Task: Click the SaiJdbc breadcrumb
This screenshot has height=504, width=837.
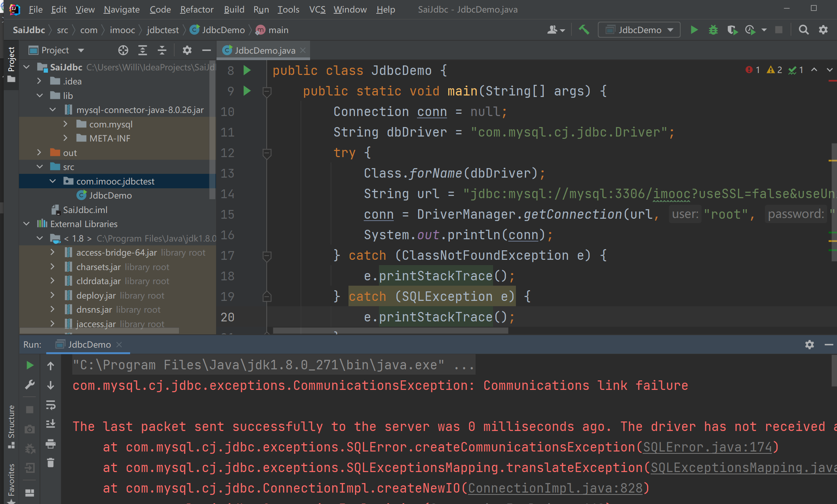Action: (x=29, y=30)
